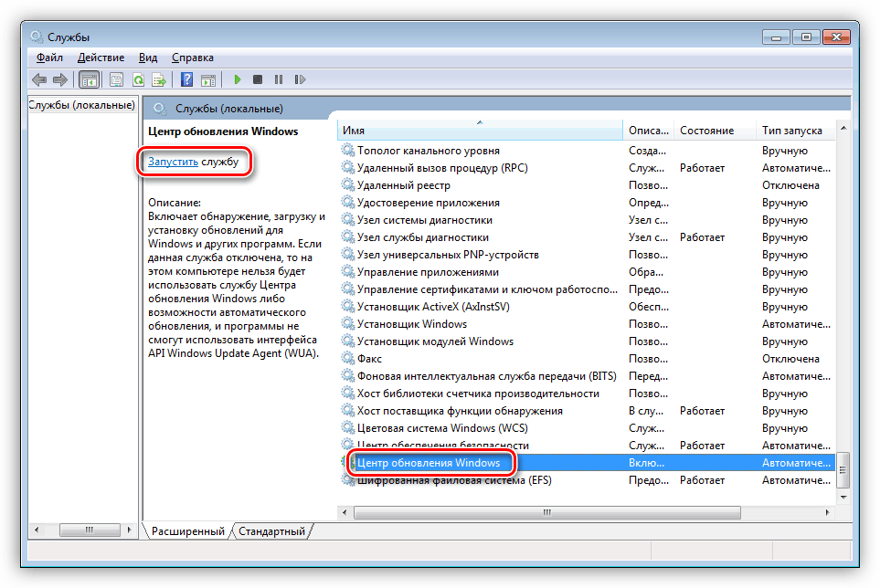The image size is (880, 588).
Task: Click the gear icon of Узел службы диагностики
Action: pyautogui.click(x=348, y=237)
